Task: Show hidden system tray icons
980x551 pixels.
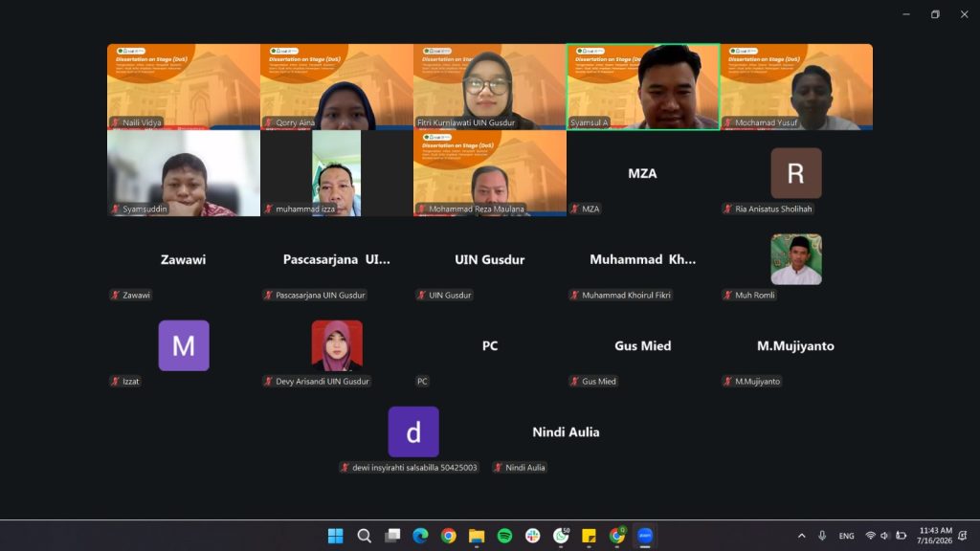Action: pyautogui.click(x=801, y=536)
